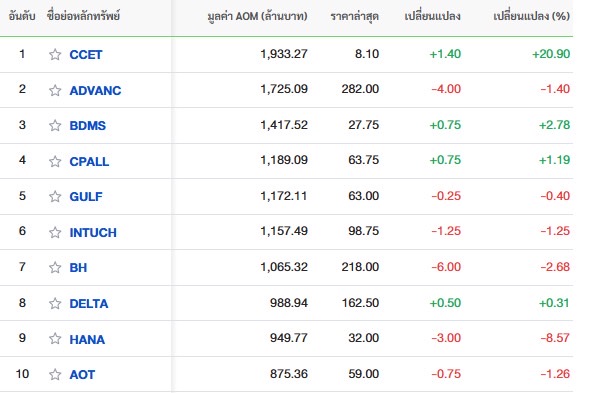The image size is (590, 393).
Task: Toggle the favorite star for ADVANC
Action: (55, 90)
